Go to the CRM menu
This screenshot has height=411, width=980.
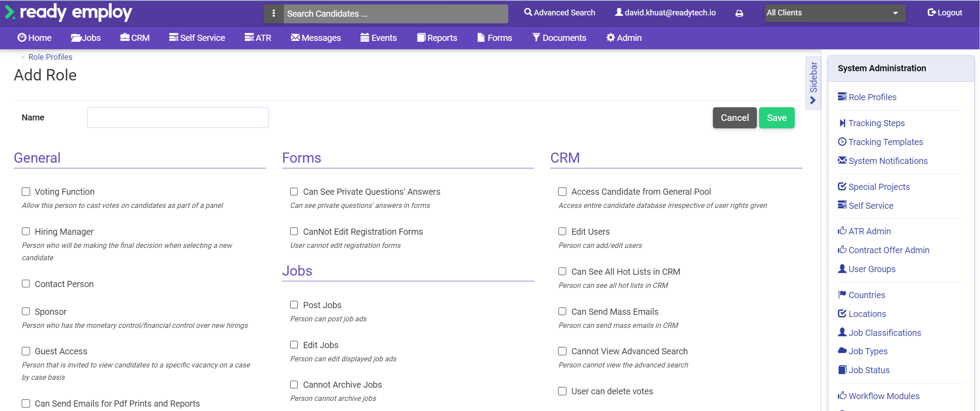point(135,38)
